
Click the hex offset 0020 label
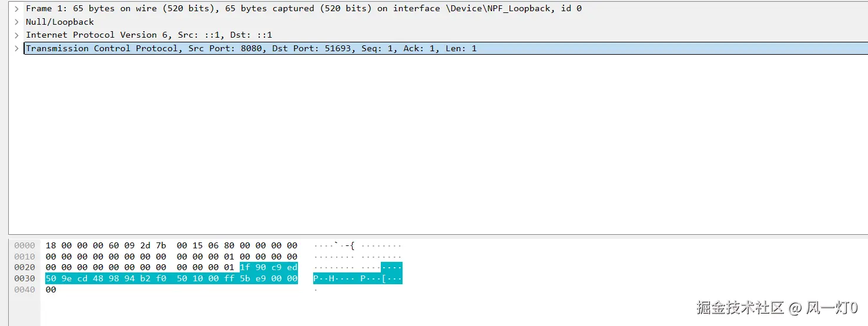(25, 267)
